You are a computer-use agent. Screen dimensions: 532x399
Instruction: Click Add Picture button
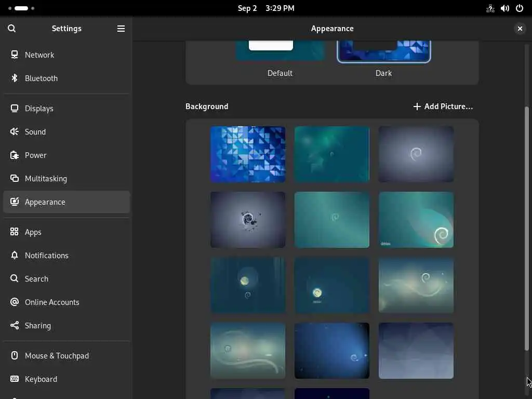443,107
